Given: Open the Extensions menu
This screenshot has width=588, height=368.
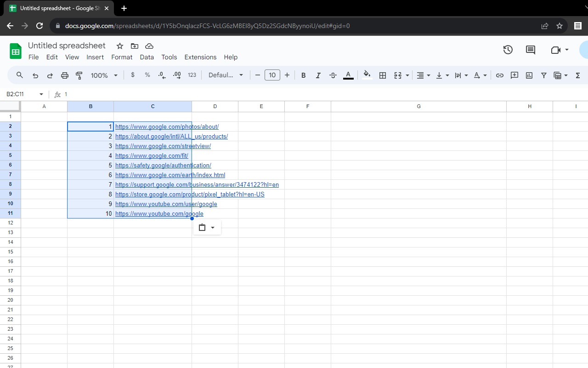Looking at the screenshot, I should (200, 57).
